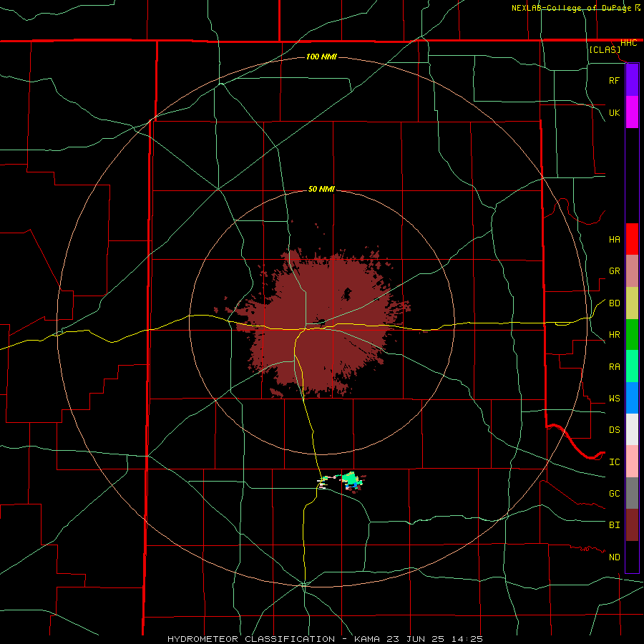Viewport: 644px width, 644px height.
Task: Click the BD yellow legend swatch
Action: pyautogui.click(x=632, y=303)
